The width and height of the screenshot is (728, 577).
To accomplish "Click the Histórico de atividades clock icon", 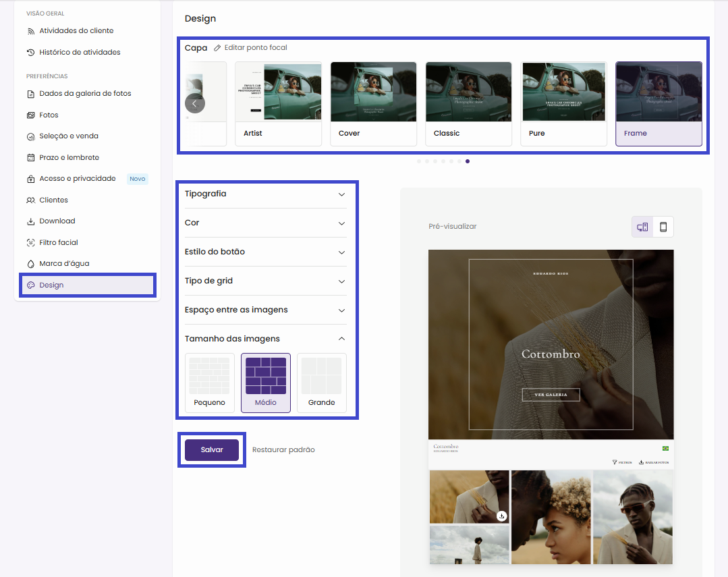I will [x=30, y=52].
